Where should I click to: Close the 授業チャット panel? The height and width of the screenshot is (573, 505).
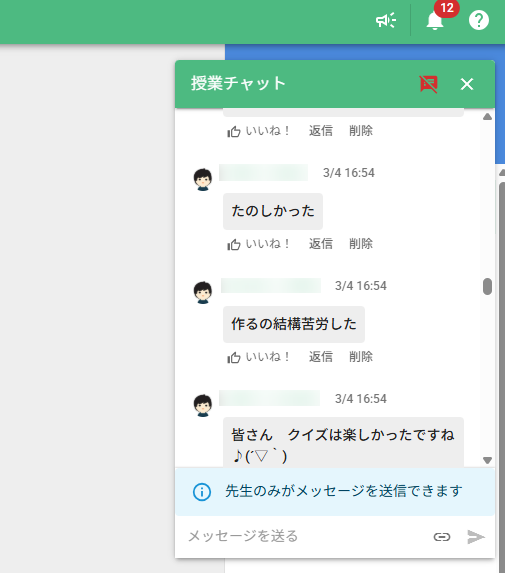(x=467, y=84)
